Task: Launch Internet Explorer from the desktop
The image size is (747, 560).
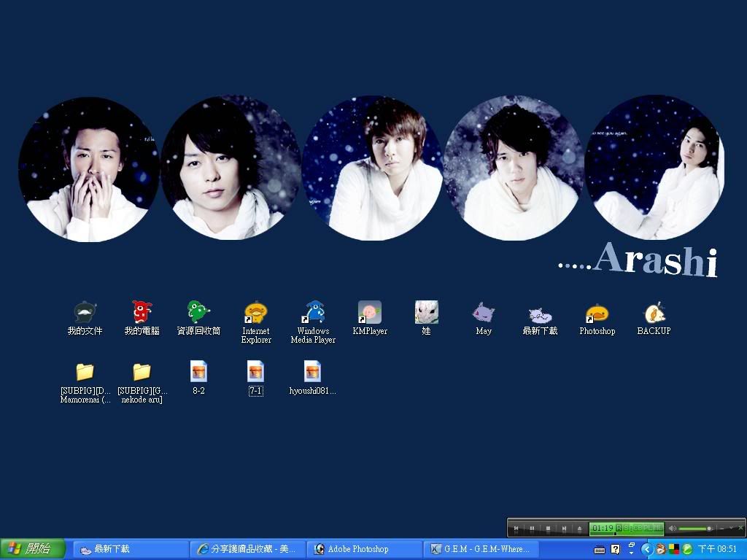Action: coord(255,314)
